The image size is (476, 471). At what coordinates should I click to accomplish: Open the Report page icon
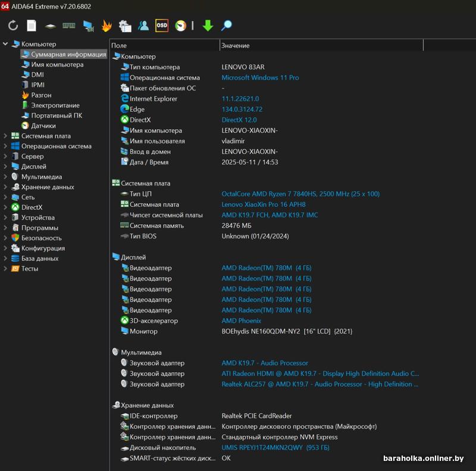click(x=32, y=26)
